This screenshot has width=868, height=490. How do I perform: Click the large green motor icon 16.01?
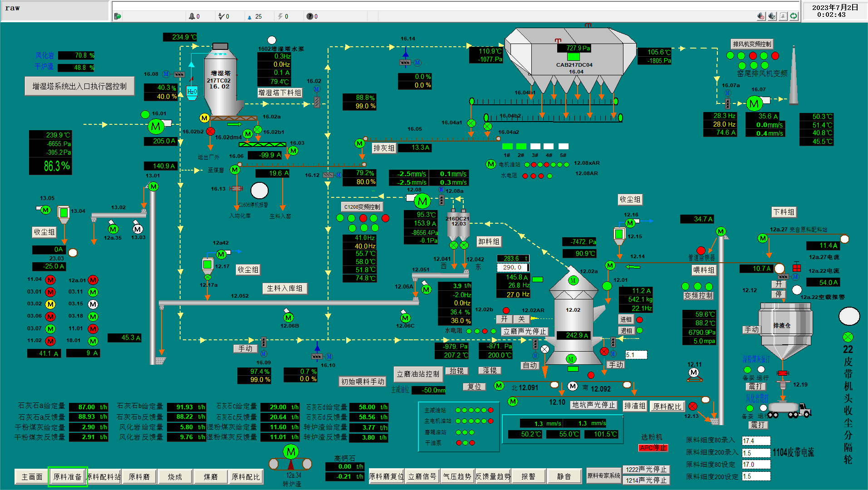tap(156, 127)
